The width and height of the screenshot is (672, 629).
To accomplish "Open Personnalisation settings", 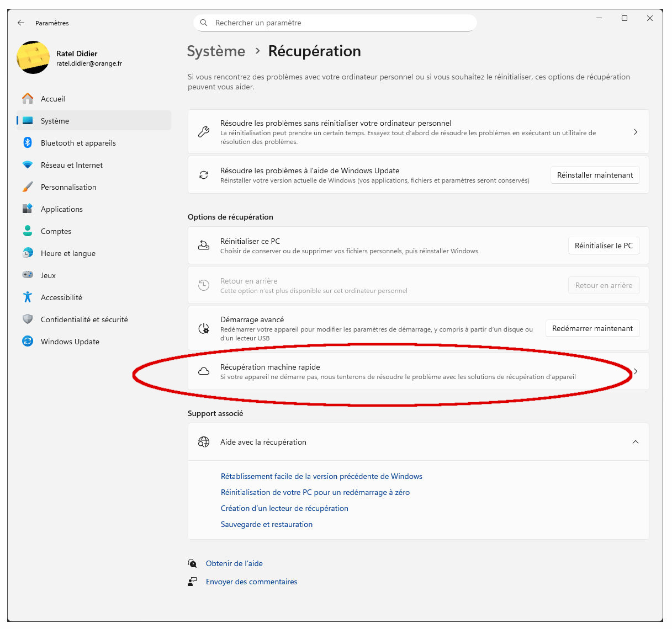I will [94, 187].
